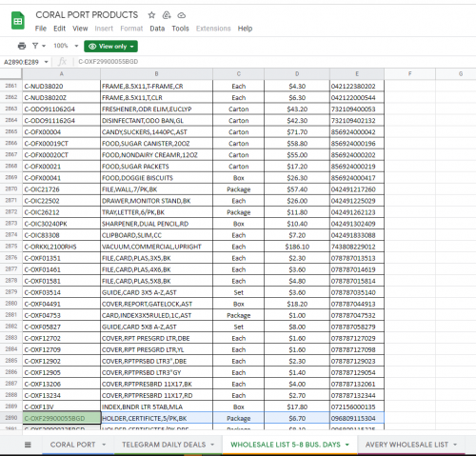Expand the filter views dropdown arrow
Screen dimensions: 476x456
coord(44,47)
